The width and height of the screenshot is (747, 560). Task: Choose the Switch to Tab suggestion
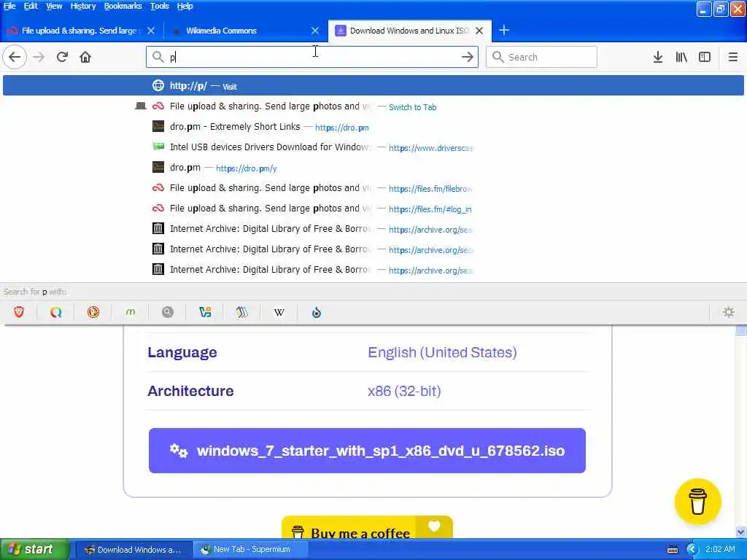pyautogui.click(x=373, y=106)
